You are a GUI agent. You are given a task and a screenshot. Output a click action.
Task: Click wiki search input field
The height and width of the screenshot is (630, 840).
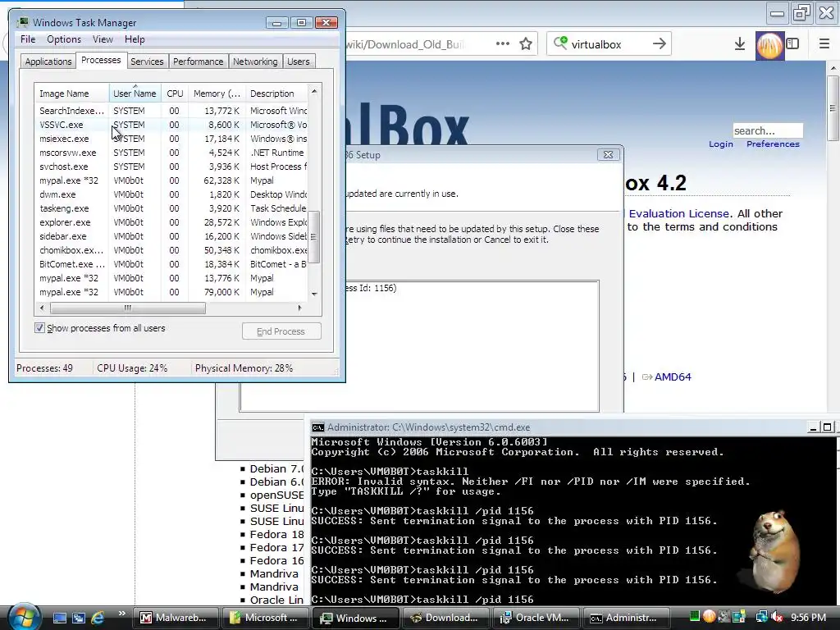pos(768,130)
